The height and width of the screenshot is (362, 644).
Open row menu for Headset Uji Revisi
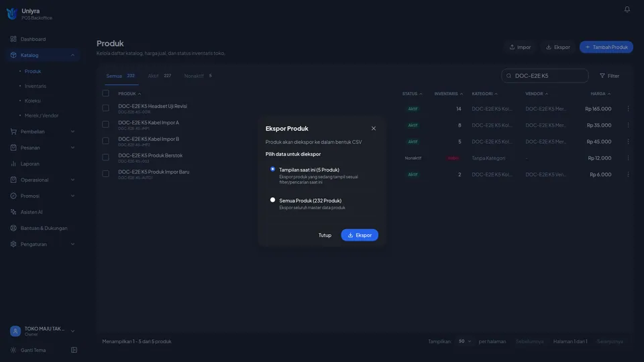[628, 109]
